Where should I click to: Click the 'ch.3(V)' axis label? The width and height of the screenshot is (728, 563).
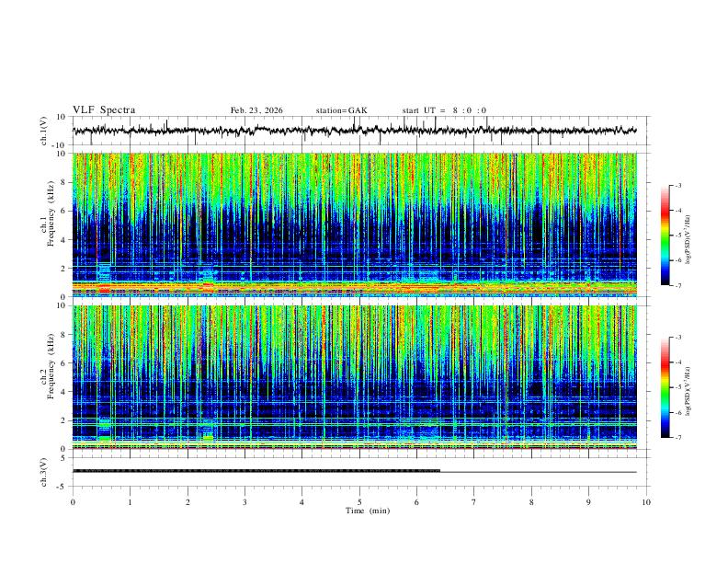tap(44, 472)
